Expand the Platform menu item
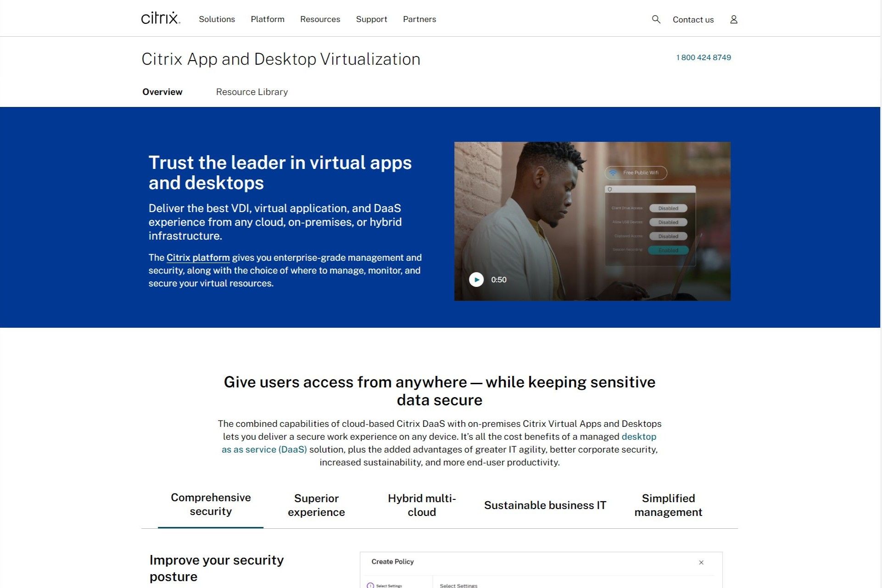Image resolution: width=882 pixels, height=588 pixels. [x=268, y=19]
